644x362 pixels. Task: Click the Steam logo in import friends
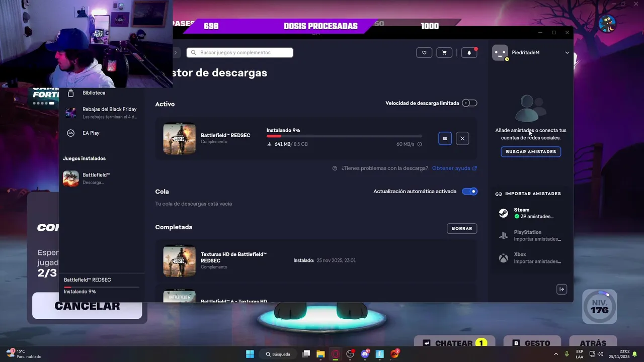(x=503, y=213)
